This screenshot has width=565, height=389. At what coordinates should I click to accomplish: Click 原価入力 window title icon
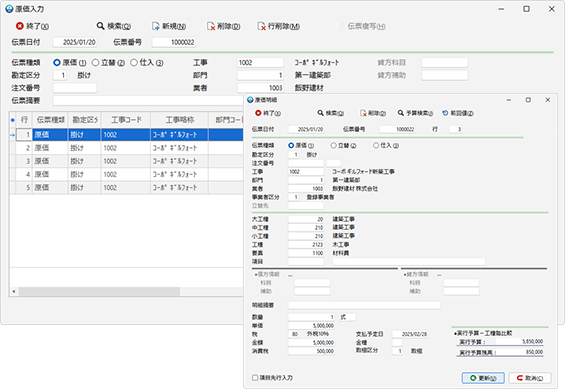click(x=9, y=9)
